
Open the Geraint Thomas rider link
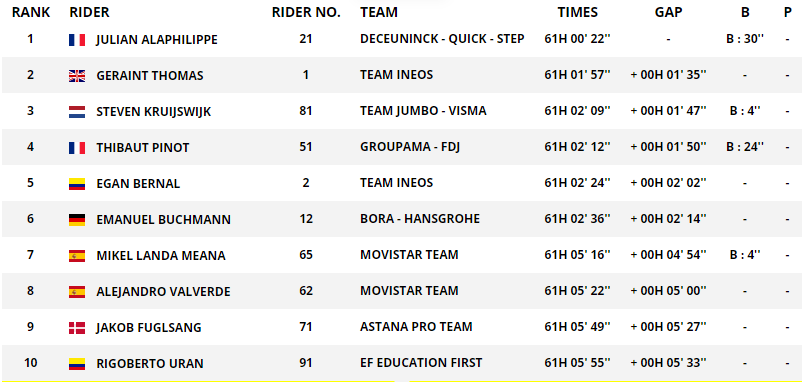pos(150,76)
